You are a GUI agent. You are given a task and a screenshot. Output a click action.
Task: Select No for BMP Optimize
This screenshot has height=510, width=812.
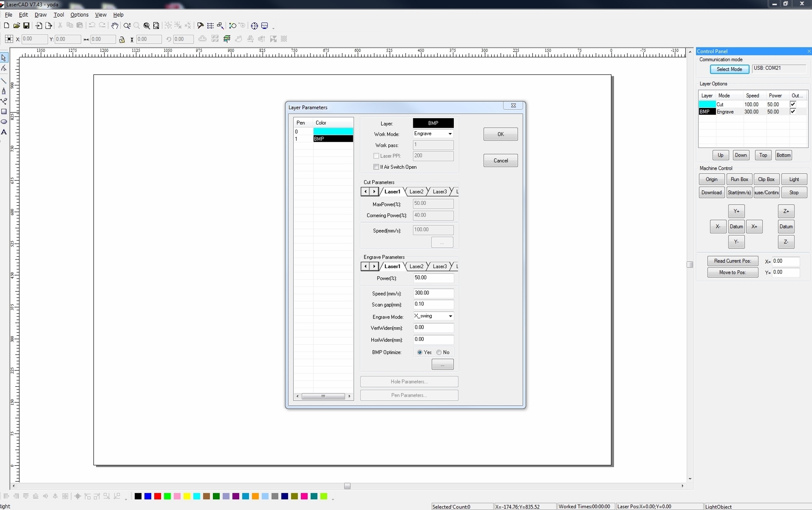(439, 352)
